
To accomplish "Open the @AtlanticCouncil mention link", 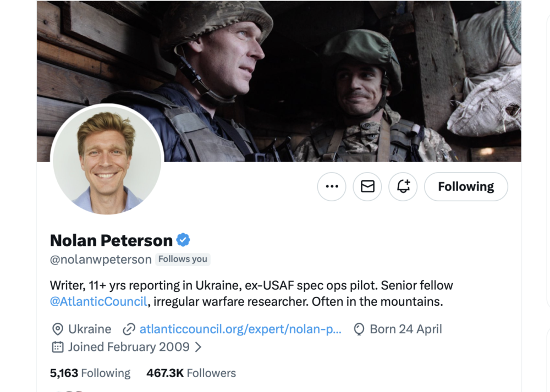I will coord(98,302).
